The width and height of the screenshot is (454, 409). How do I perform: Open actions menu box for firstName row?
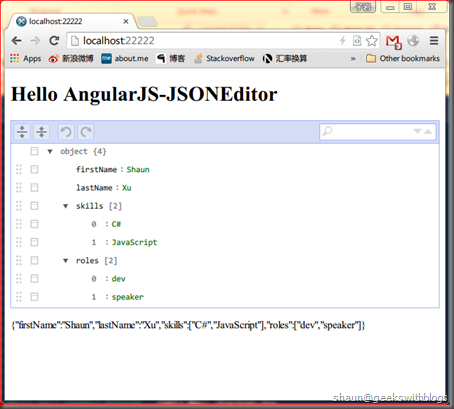point(34,169)
